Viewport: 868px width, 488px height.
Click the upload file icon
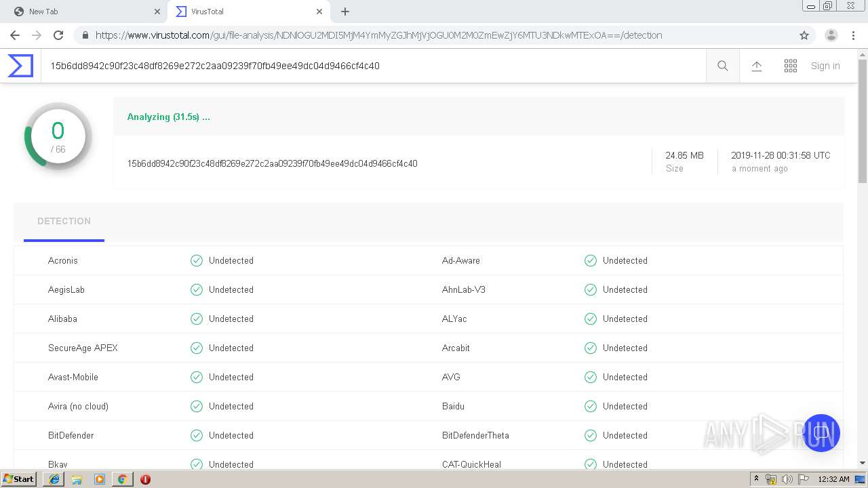(x=757, y=66)
